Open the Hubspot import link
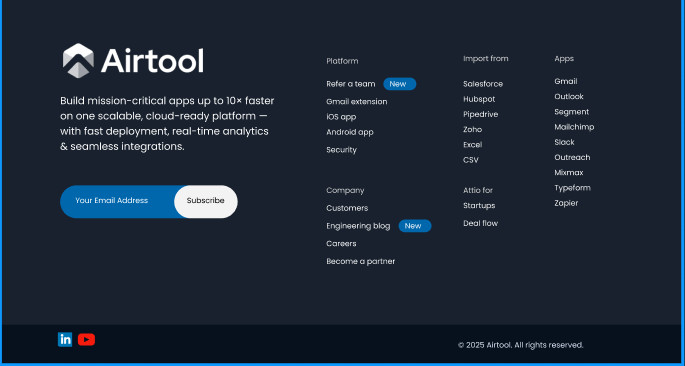The image size is (685, 366). tap(479, 99)
